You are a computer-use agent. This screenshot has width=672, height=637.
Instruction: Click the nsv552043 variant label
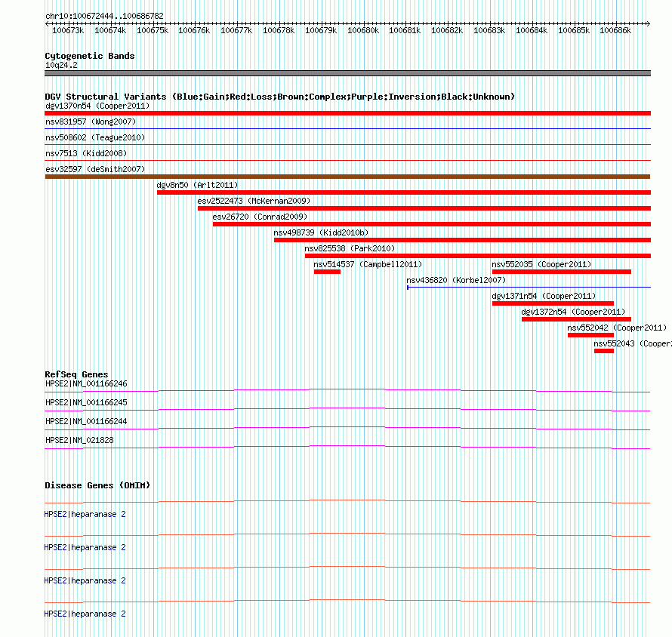(x=633, y=343)
